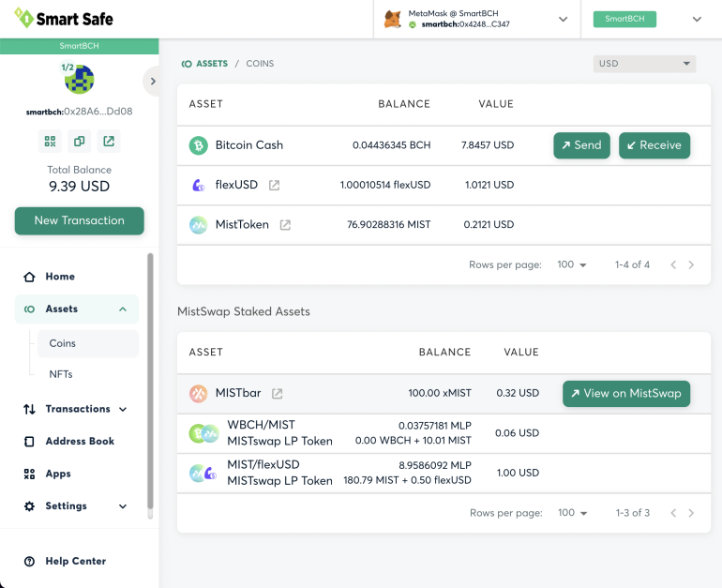Click the VALUE header in Staked Assets table

pos(521,353)
